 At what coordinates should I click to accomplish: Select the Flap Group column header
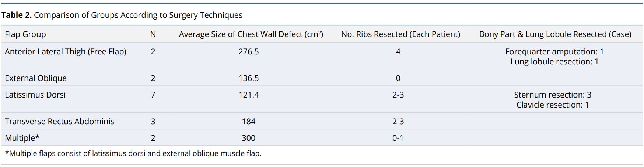click(x=25, y=34)
